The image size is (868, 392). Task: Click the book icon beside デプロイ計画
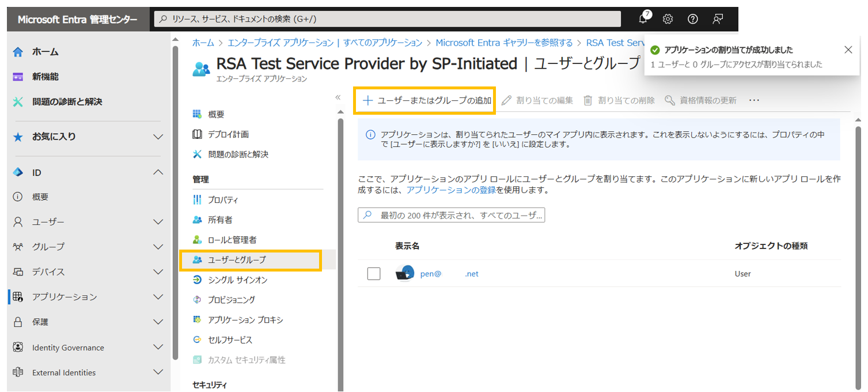(198, 134)
